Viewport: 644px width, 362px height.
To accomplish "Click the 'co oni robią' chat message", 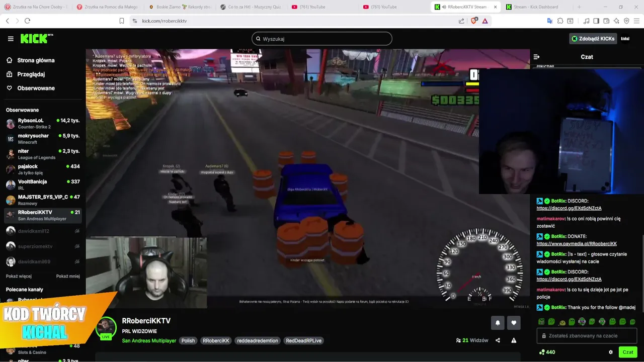I will tap(579, 222).
